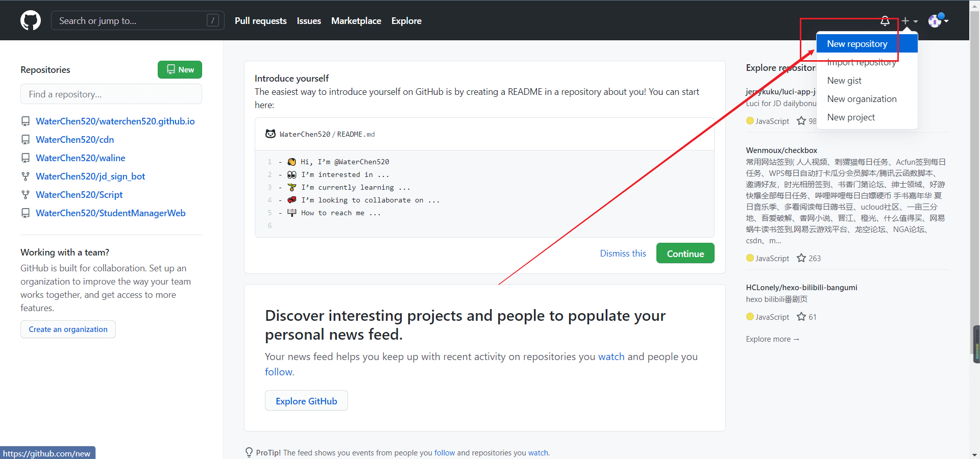Click repo icon beside WaterChen520/cdn
This screenshot has height=459, width=980.
click(26, 140)
